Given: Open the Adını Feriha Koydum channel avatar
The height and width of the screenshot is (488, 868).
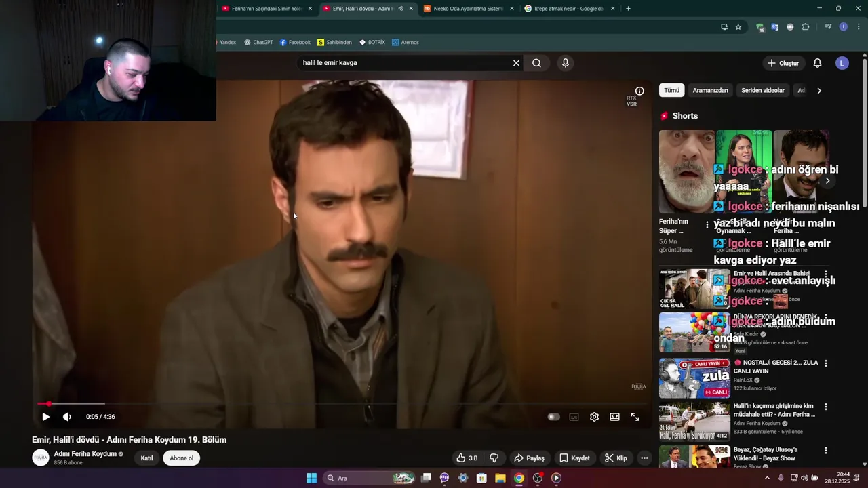Looking at the screenshot, I should [x=41, y=457].
